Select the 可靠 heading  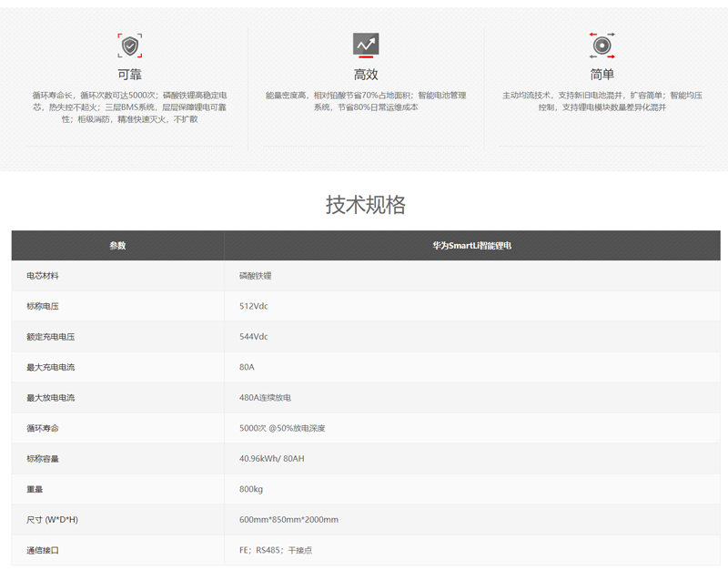pyautogui.click(x=129, y=75)
